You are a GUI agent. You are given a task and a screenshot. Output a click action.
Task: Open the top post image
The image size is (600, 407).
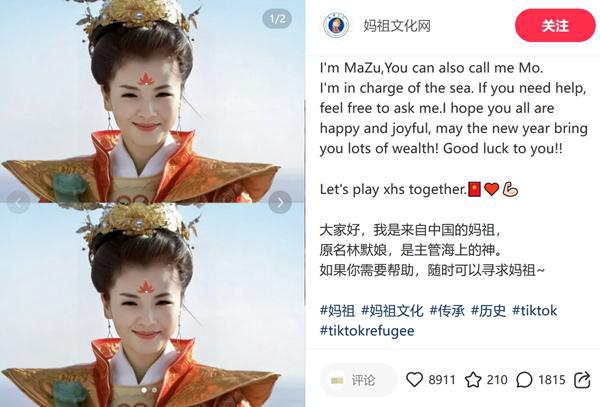coord(152,101)
